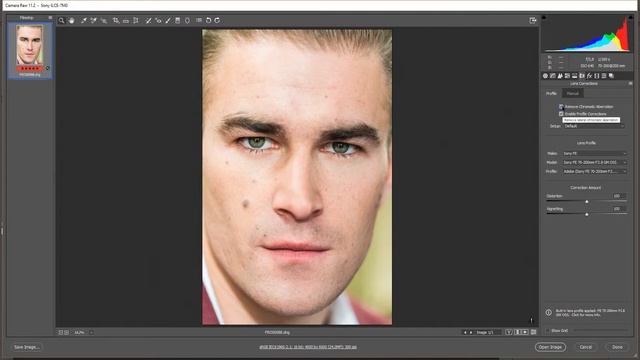640x360 pixels.
Task: Enable Remove Chromatic Aberration checkbox
Action: pos(561,107)
